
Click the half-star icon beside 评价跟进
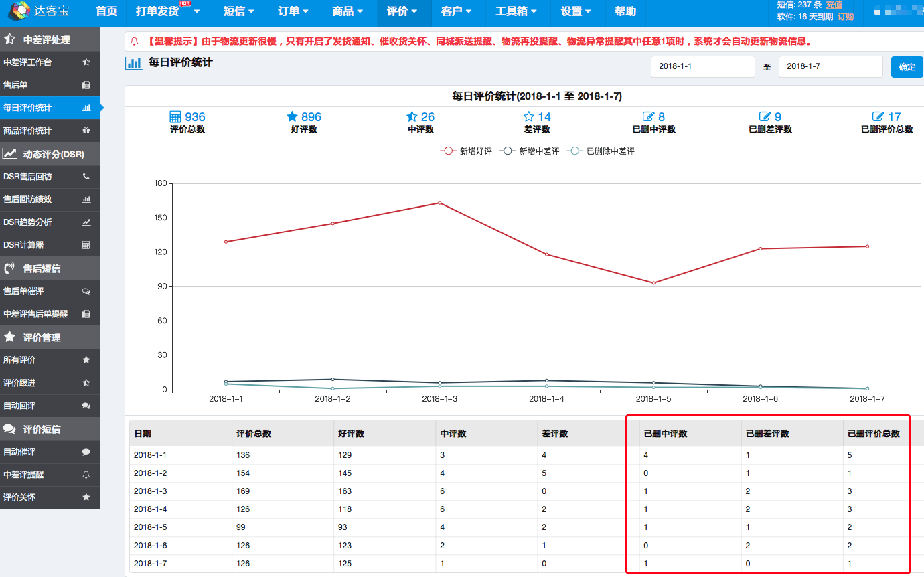click(86, 383)
